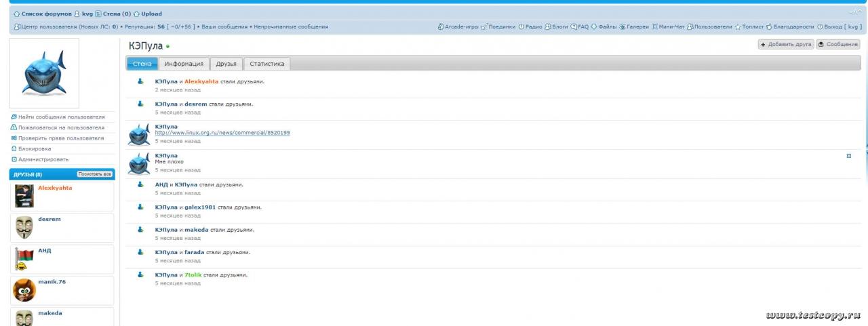868x326 pixels.
Task: Open the Статистика tab
Action: pos(267,64)
